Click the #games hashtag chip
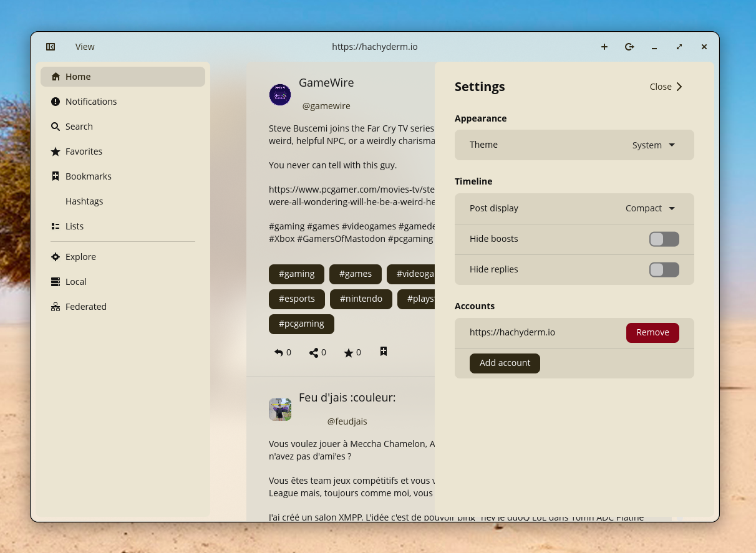The image size is (756, 553). click(x=356, y=274)
